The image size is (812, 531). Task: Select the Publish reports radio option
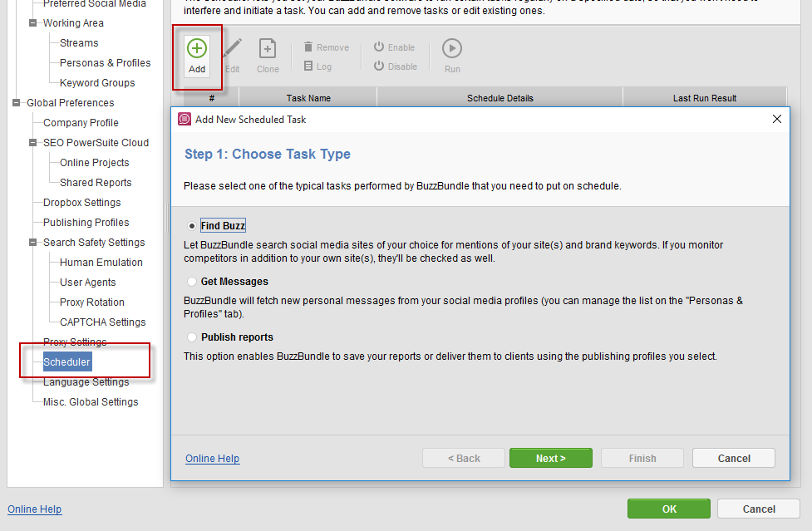pyautogui.click(x=192, y=337)
